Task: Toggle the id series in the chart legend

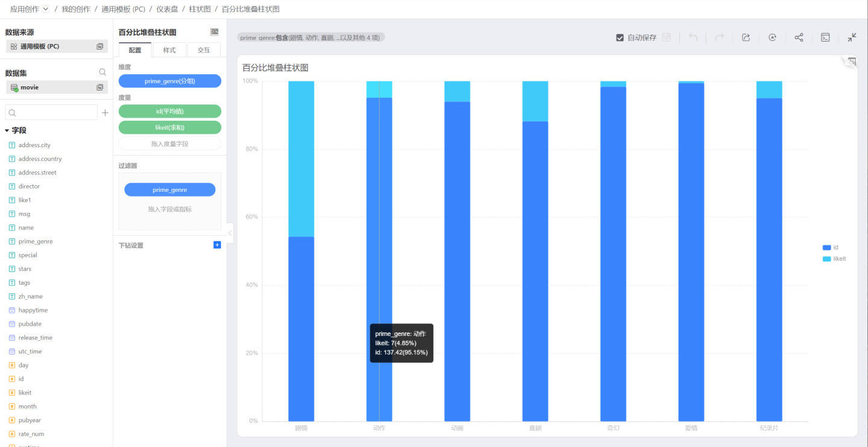Action: tap(831, 247)
